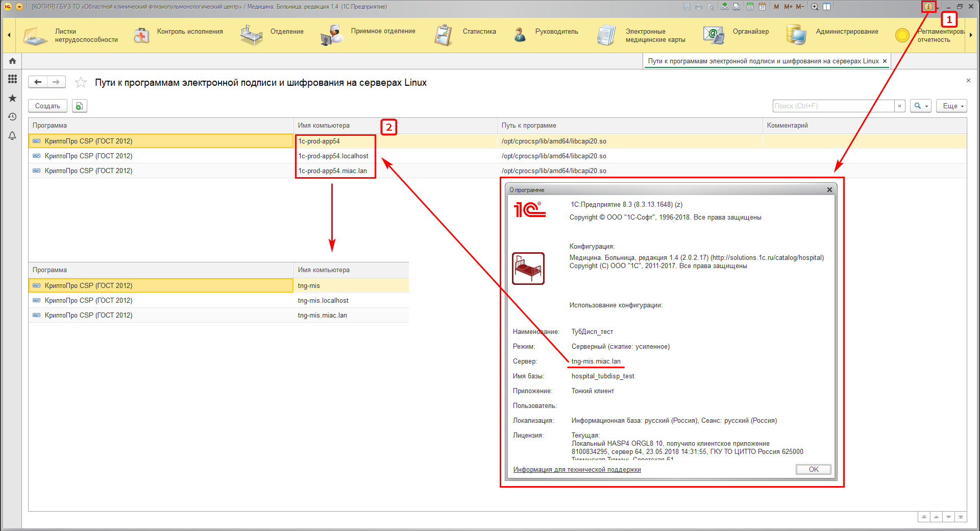Close the form with x near top right
The height and width of the screenshot is (531, 980).
click(968, 81)
